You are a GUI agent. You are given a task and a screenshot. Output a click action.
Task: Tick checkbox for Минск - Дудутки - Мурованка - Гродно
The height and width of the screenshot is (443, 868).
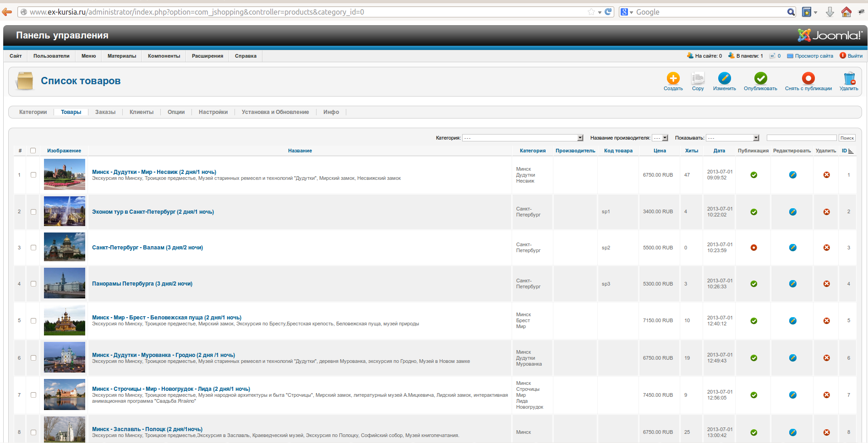pyautogui.click(x=33, y=358)
